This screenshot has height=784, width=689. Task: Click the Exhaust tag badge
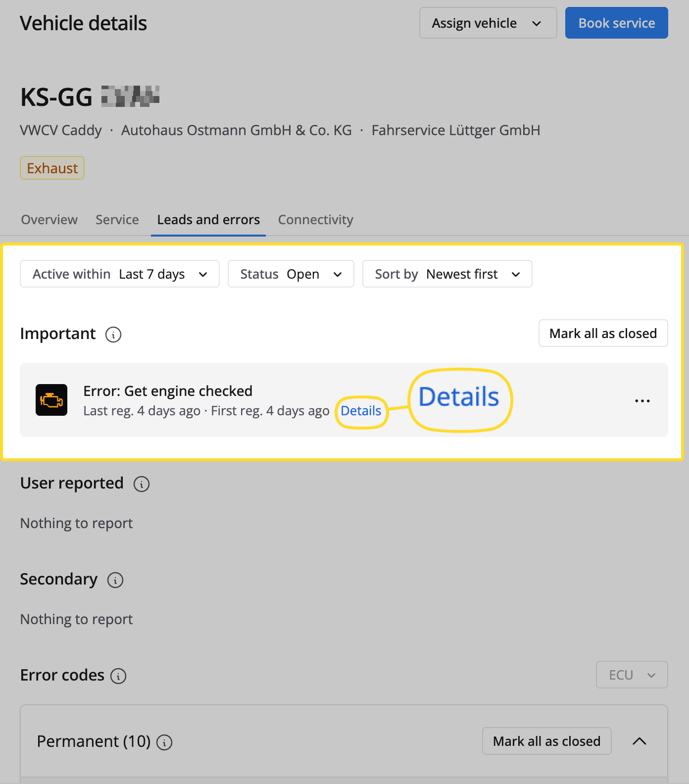[x=52, y=168]
